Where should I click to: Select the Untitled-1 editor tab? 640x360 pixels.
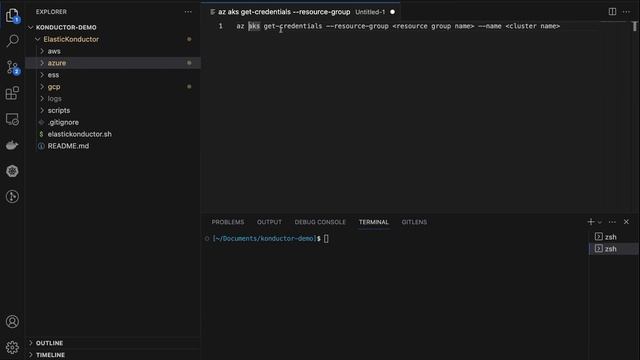[x=300, y=12]
